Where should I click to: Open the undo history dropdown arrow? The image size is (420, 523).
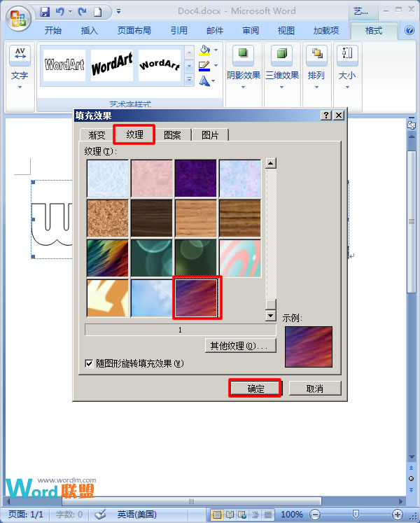click(x=71, y=12)
